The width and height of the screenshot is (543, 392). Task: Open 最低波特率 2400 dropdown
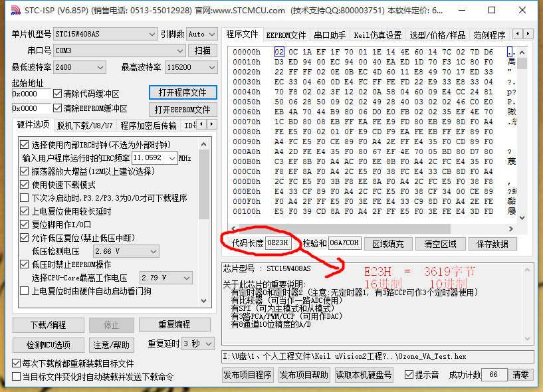(x=80, y=67)
